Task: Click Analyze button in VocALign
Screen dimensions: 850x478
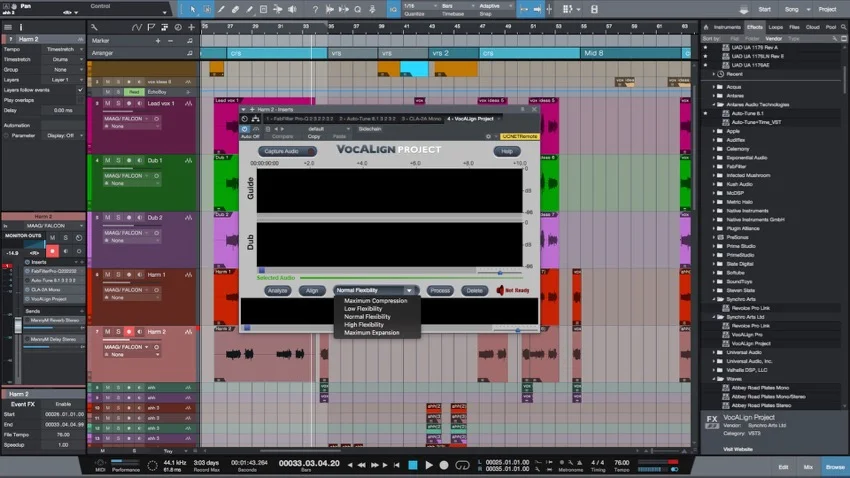Action: pyautogui.click(x=278, y=290)
